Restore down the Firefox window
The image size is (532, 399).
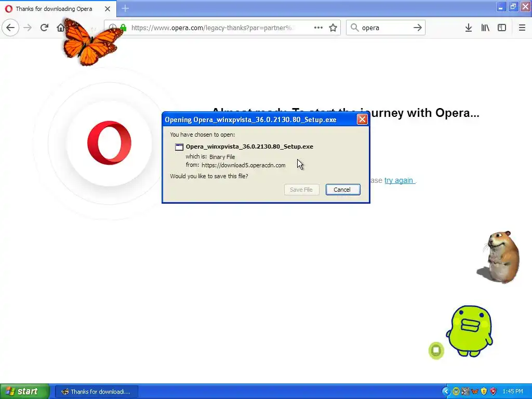pos(513,7)
